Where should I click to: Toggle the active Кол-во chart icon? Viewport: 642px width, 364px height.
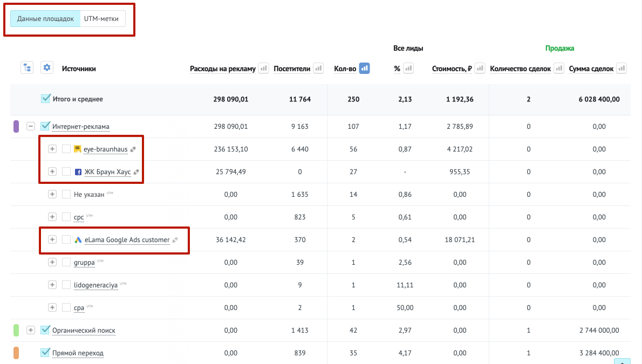364,68
